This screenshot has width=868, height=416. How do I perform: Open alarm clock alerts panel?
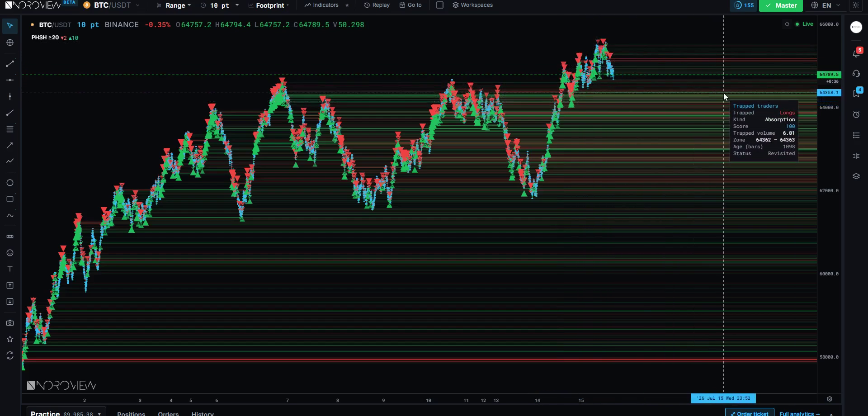(x=856, y=115)
